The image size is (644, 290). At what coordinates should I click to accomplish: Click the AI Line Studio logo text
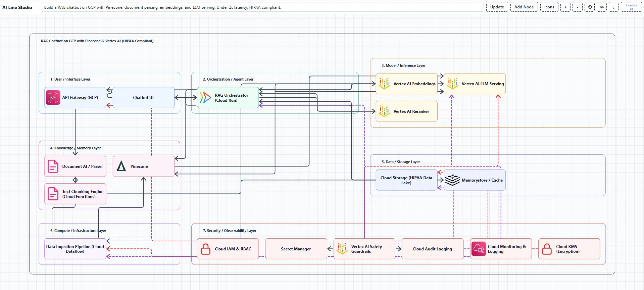click(x=17, y=7)
